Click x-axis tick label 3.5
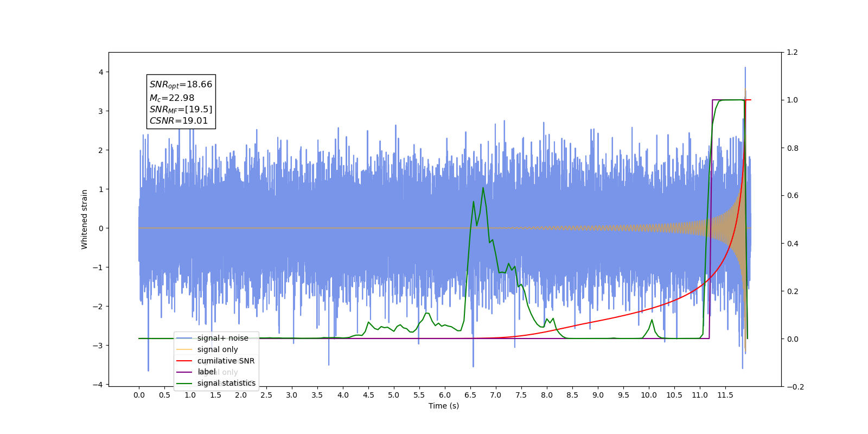Screen dimensions: 868x434 click(x=317, y=395)
